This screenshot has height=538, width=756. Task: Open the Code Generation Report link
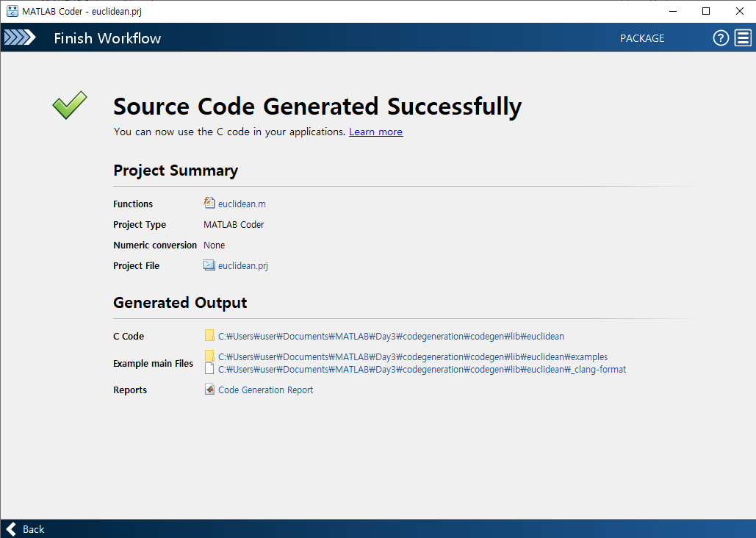pyautogui.click(x=266, y=390)
